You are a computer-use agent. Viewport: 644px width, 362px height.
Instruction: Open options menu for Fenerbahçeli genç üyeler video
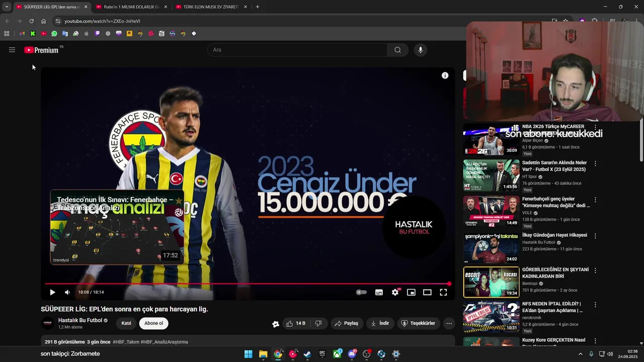tap(595, 200)
